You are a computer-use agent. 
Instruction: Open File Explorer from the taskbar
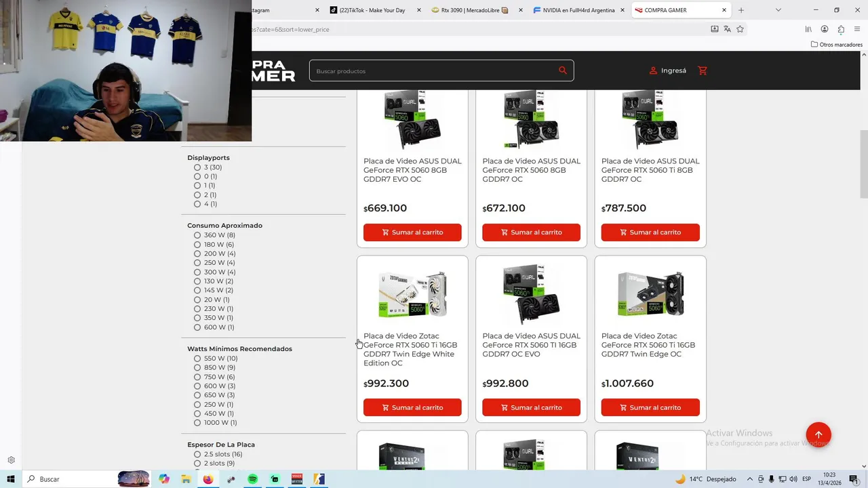coord(186,479)
